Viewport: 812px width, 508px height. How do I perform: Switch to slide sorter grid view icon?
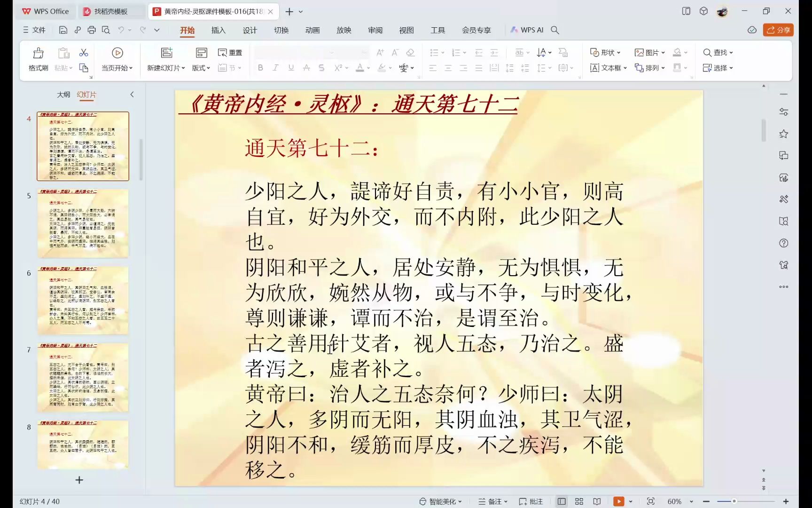579,501
